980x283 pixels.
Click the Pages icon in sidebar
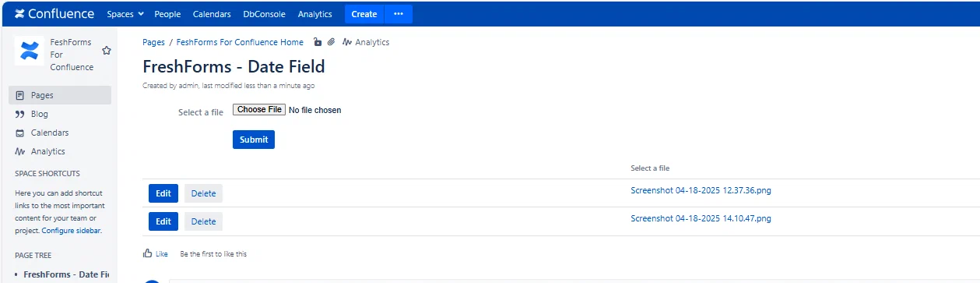pos(20,95)
